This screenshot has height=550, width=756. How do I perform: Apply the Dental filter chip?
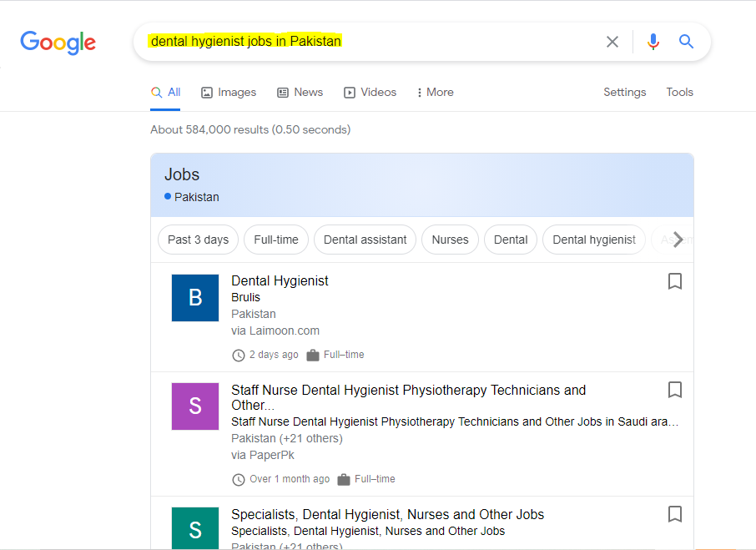pyautogui.click(x=511, y=240)
